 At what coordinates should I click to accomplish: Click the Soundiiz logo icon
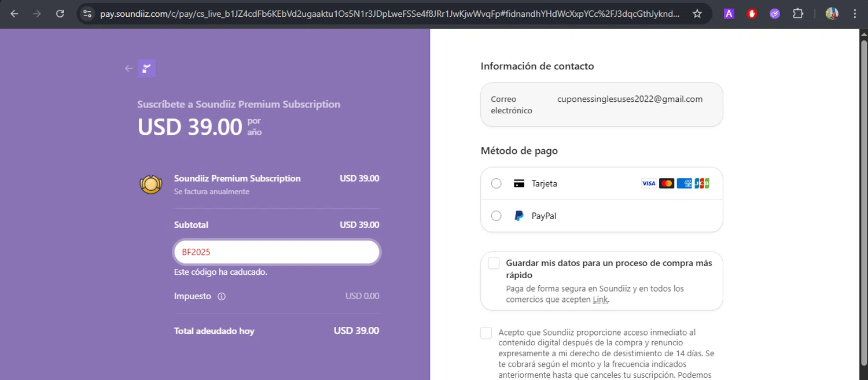pyautogui.click(x=146, y=68)
